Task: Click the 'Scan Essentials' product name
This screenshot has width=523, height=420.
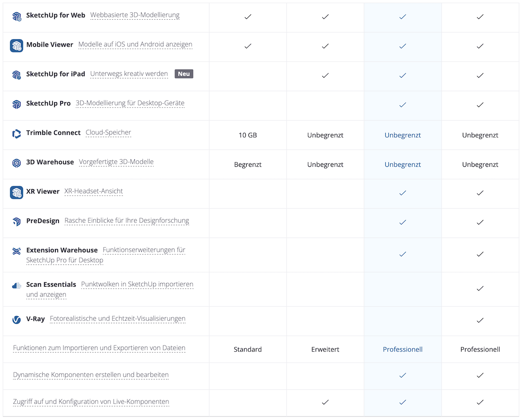Action: [51, 285]
